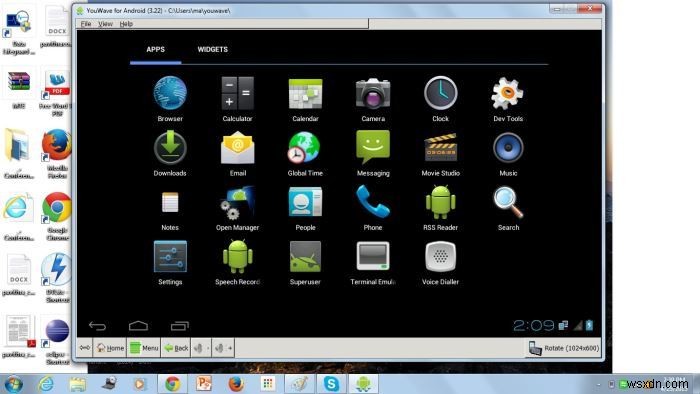Open Firefox from the taskbar
This screenshot has height=394, width=700.
pos(236,384)
